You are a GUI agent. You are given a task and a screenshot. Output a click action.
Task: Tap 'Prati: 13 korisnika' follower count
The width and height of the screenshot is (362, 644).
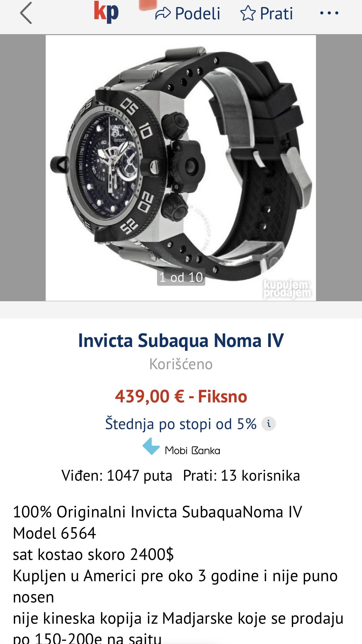(x=241, y=476)
